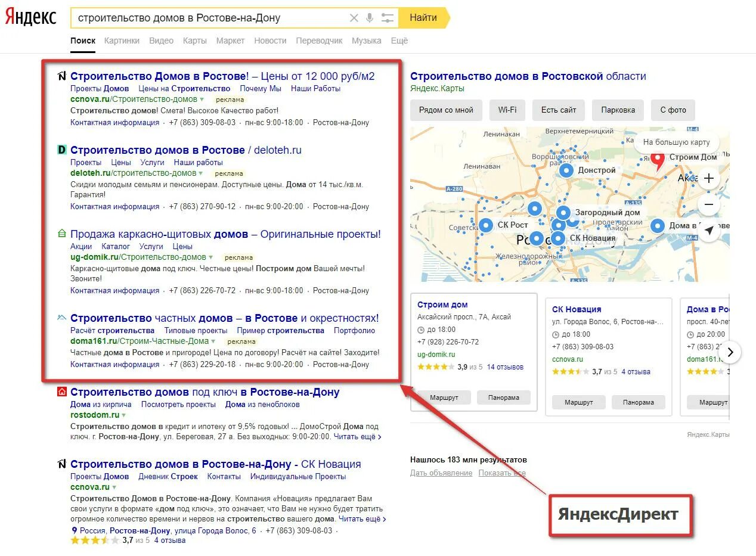Click the Яндекс logo

click(30, 17)
